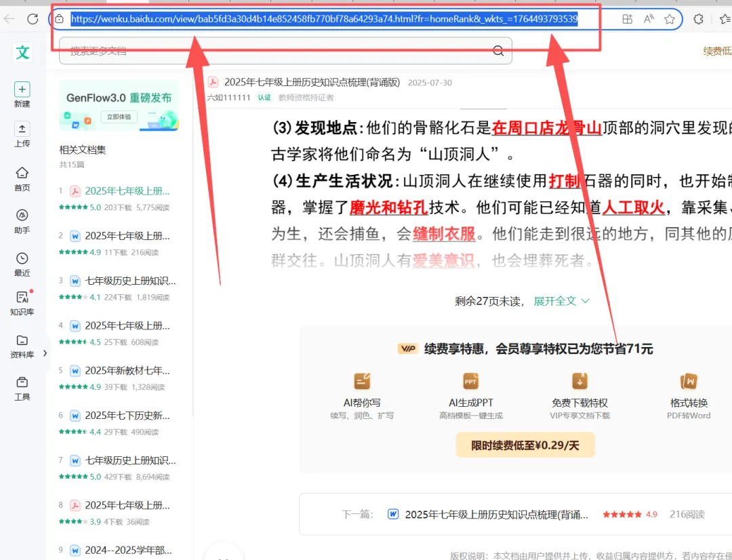Click the 免费下载特权 download icon
Screen dimensions: 732x560
579,380
